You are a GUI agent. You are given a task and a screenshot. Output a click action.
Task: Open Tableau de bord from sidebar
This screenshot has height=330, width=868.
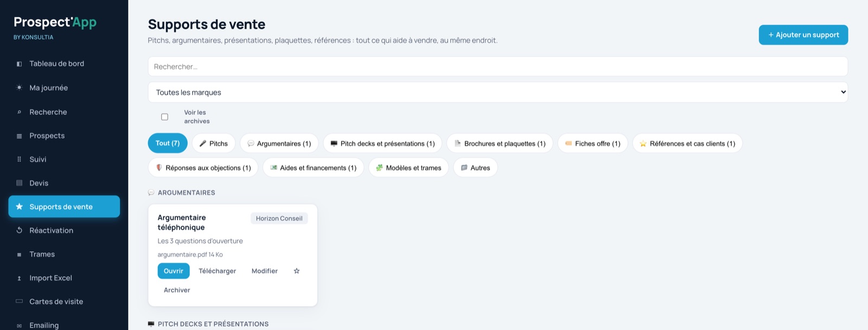(x=64, y=64)
